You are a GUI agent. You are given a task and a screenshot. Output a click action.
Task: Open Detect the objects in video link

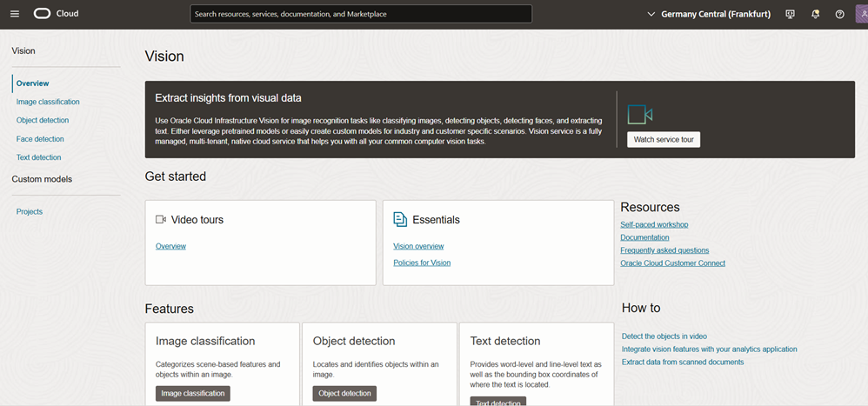click(664, 336)
